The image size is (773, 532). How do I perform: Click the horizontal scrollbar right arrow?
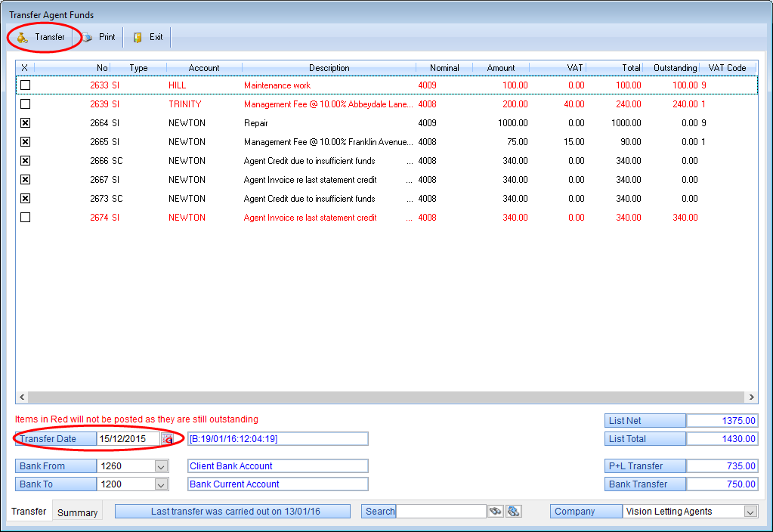click(x=752, y=397)
